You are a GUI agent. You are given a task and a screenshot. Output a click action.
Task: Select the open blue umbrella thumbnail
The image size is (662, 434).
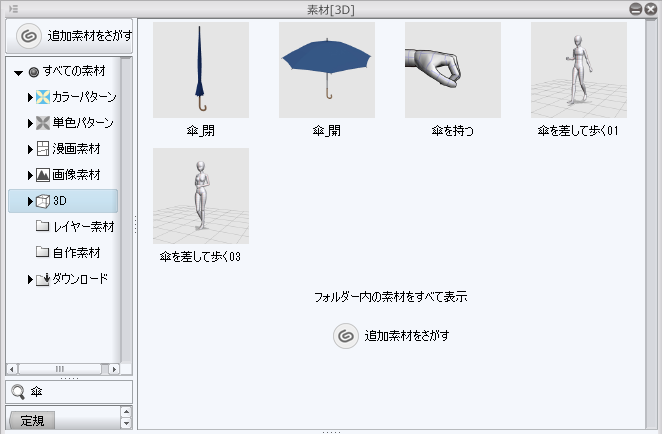[x=327, y=70]
